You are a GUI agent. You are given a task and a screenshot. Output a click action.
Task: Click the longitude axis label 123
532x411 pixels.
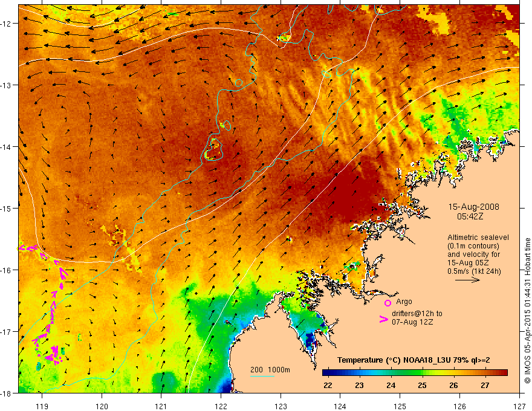(281, 406)
